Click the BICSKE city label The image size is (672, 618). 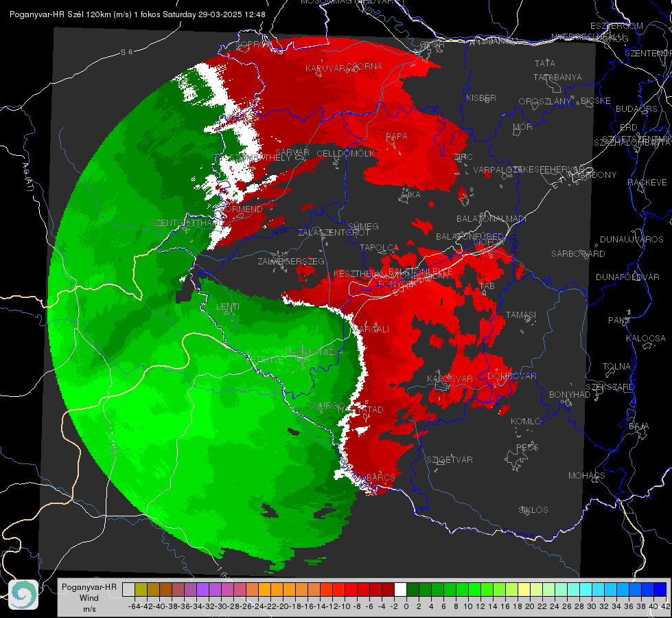pos(596,101)
